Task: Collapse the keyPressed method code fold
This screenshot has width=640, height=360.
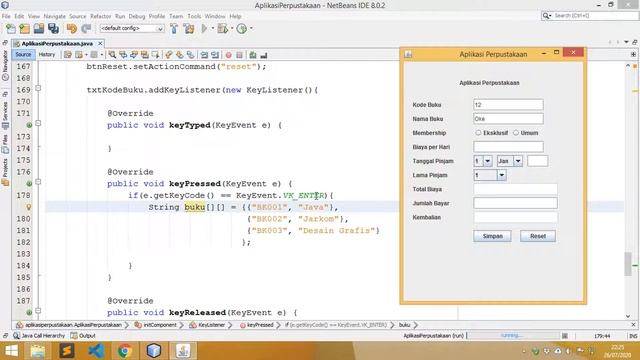Action: tap(38, 182)
